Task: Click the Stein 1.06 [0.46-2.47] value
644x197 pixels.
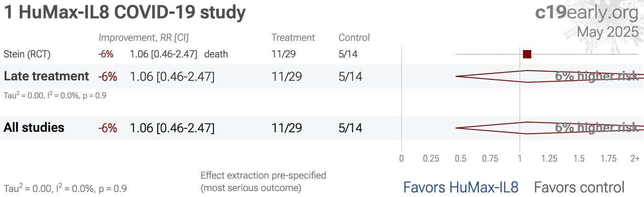Action: [x=164, y=54]
